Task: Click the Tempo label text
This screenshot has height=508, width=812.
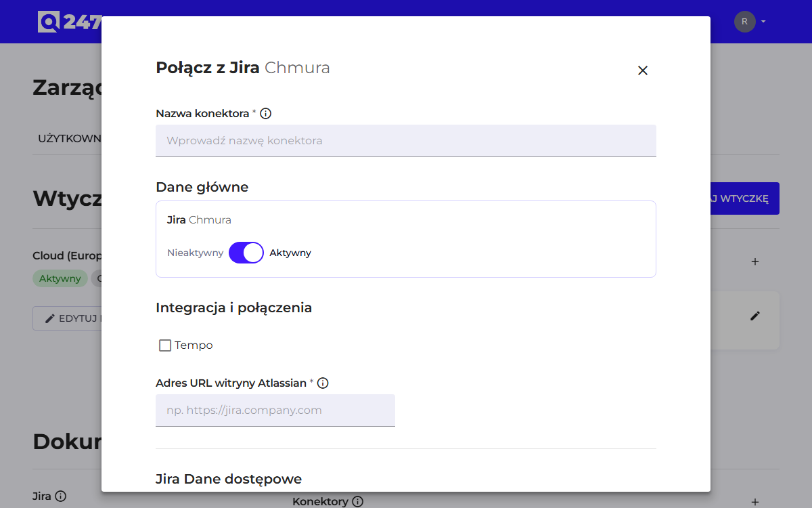Action: pyautogui.click(x=194, y=345)
